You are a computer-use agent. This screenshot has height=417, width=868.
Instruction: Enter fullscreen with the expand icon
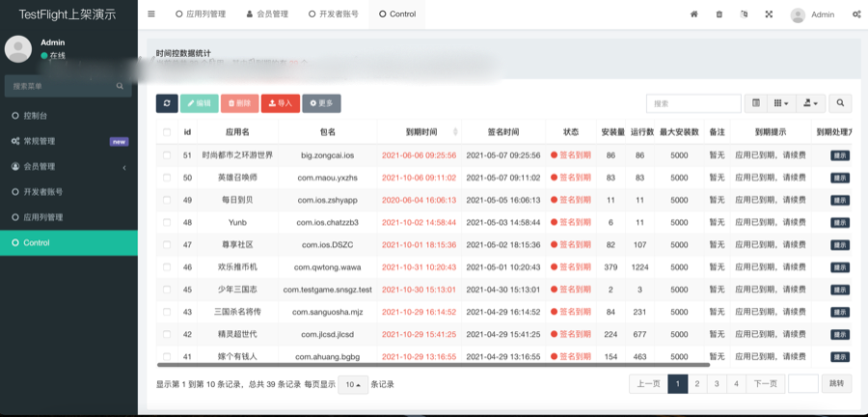[769, 14]
